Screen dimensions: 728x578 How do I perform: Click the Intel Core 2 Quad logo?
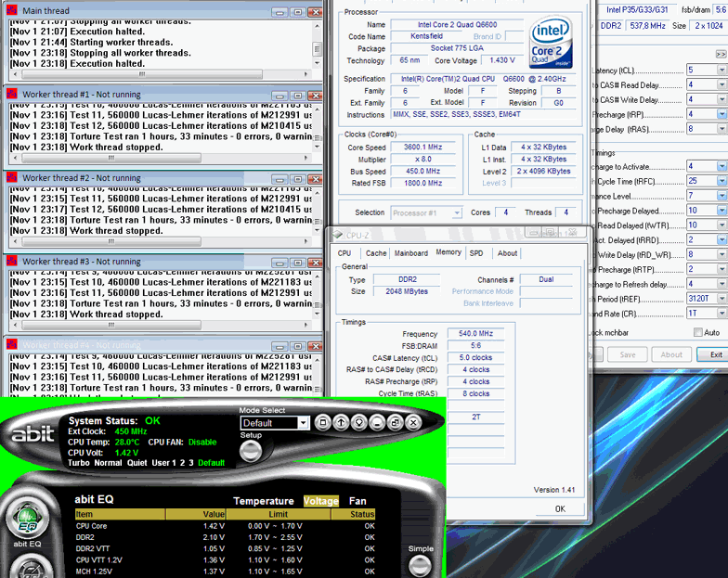coord(552,43)
